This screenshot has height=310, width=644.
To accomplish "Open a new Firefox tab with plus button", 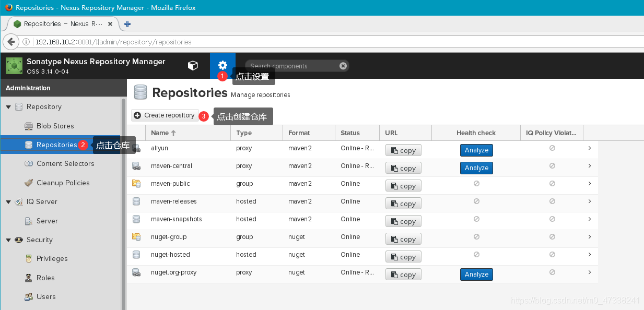I will click(127, 24).
